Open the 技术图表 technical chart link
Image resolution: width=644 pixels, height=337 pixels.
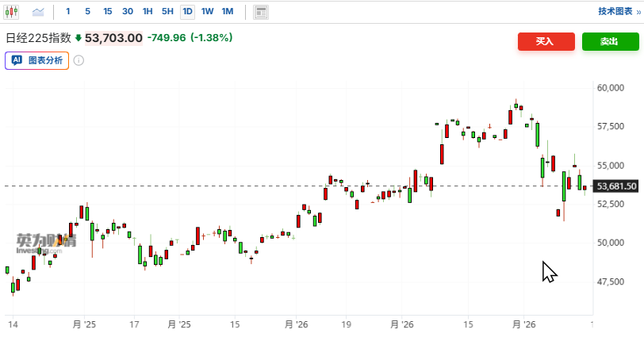click(616, 12)
